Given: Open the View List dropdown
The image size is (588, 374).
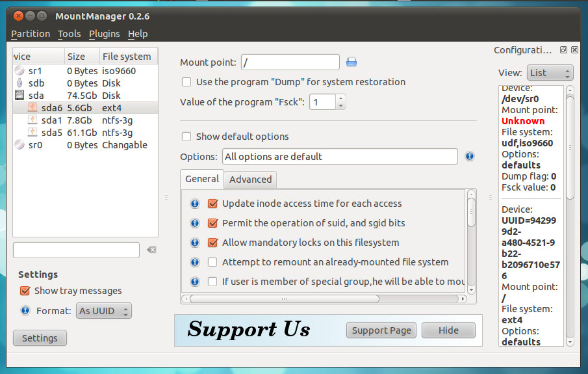Looking at the screenshot, I should pyautogui.click(x=550, y=73).
